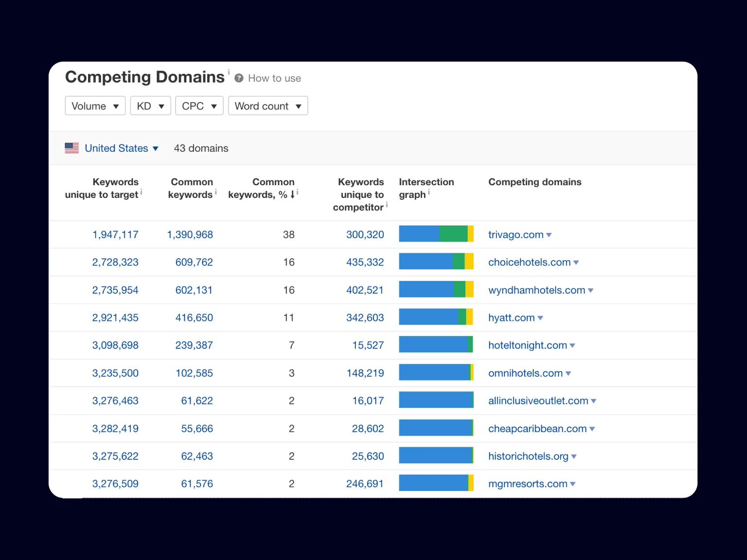Click common keywords value 609,762
Viewport: 747px width, 560px height.
pos(194,262)
